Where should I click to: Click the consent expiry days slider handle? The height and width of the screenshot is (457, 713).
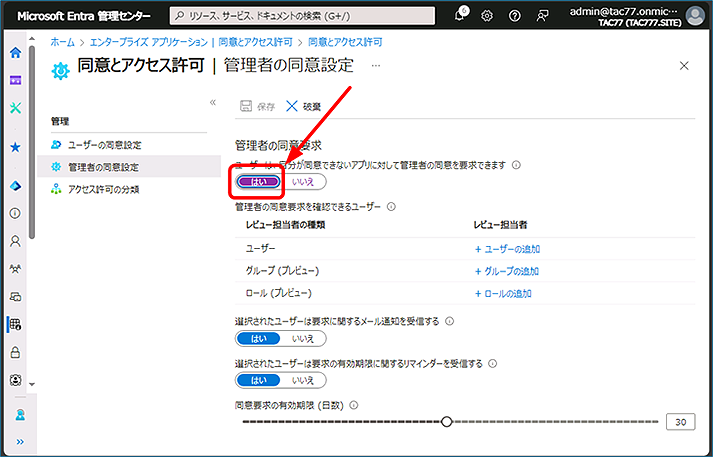(x=447, y=422)
